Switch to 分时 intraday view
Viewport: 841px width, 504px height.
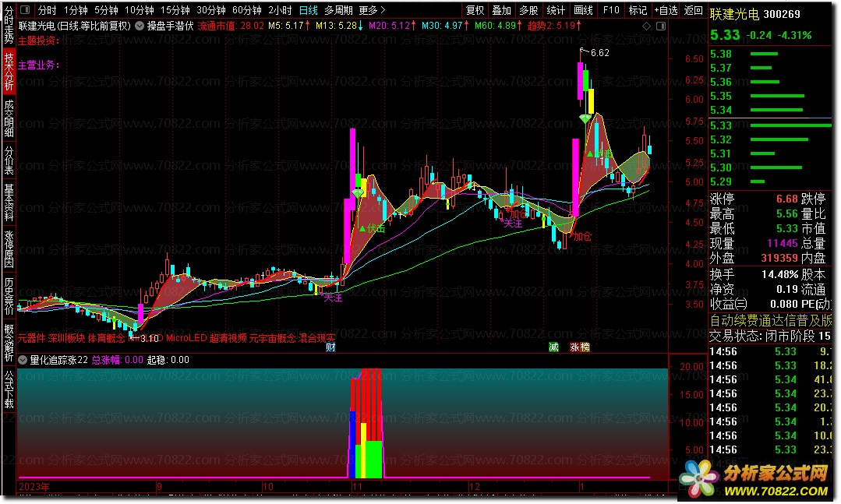(x=48, y=10)
